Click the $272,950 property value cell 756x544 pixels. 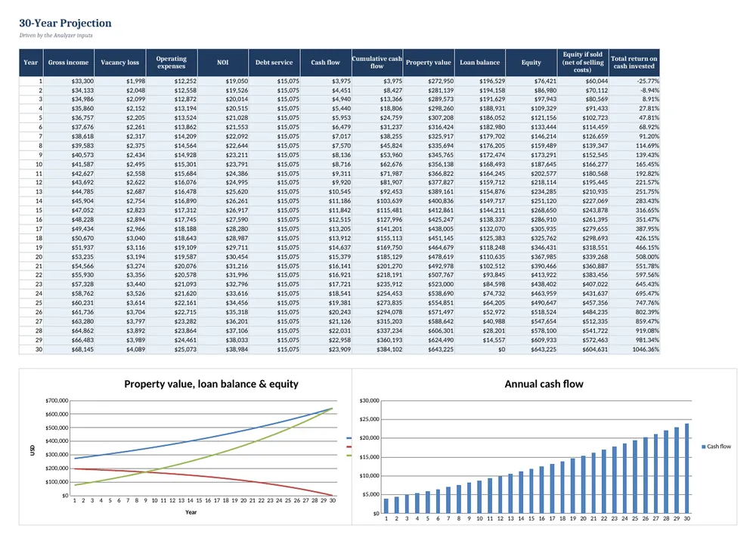tap(429, 81)
